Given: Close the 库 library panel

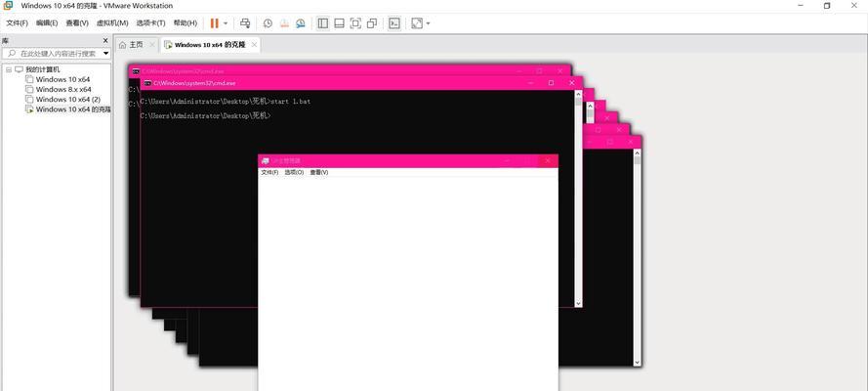Looking at the screenshot, I should tap(105, 41).
